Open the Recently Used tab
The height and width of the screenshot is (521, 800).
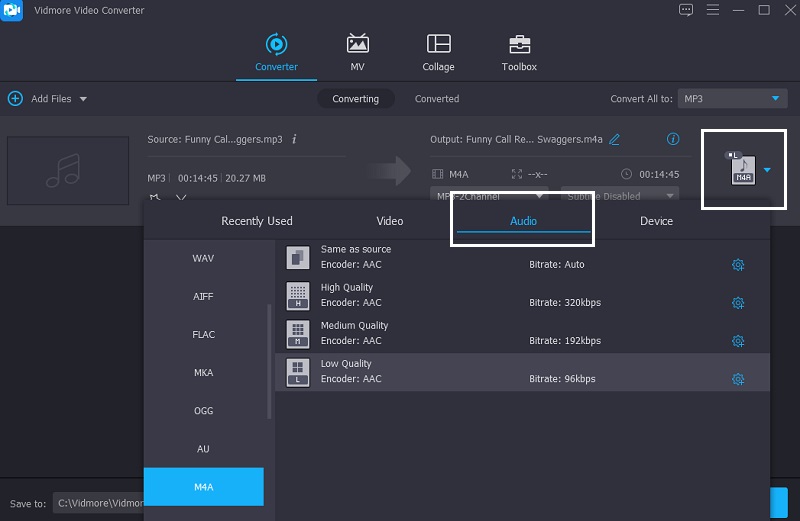coord(257,221)
